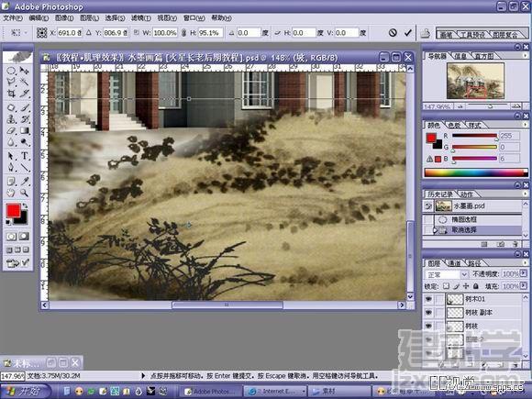Select the Zoom magnifier tool
Image resolution: width=532 pixels, height=399 pixels.
click(x=24, y=193)
